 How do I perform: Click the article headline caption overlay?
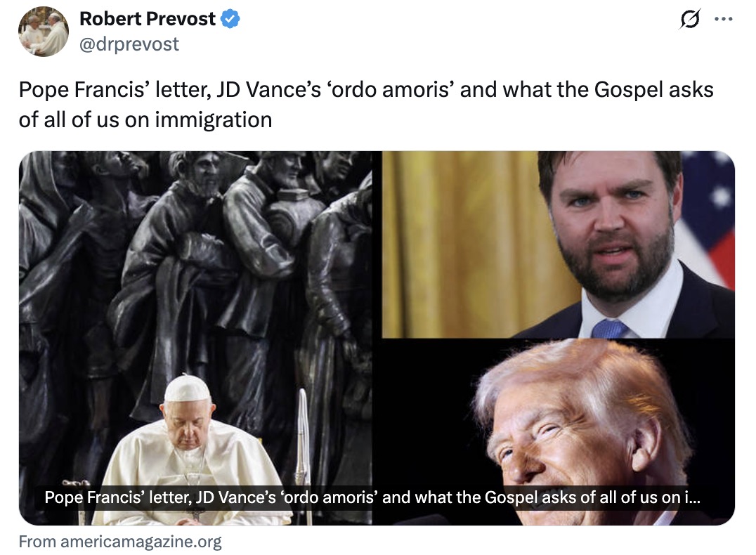click(372, 497)
